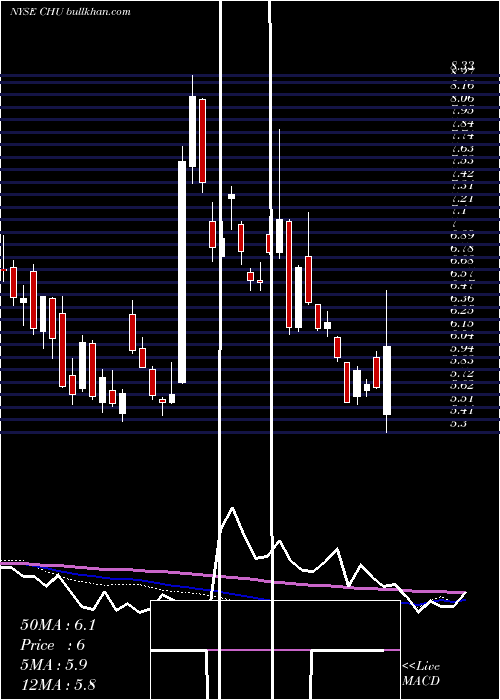Click the 5.72 price axis label
This screenshot has height=700, width=500.
462,374
